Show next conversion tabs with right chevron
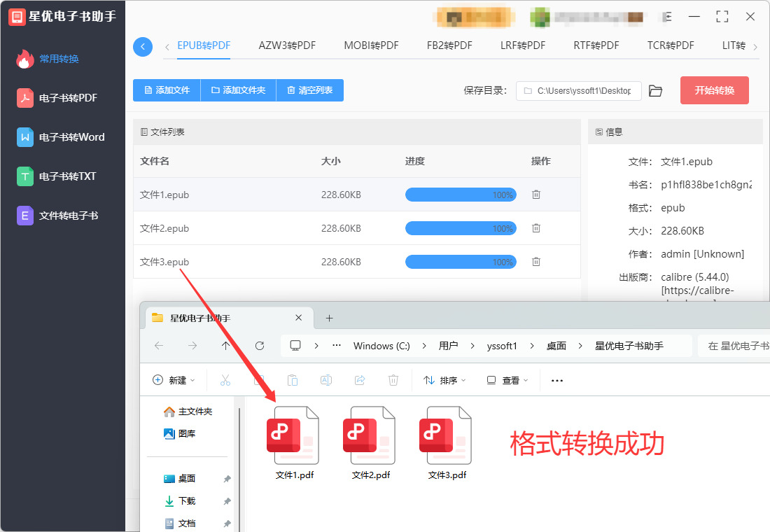The height and width of the screenshot is (532, 770). 755,47
